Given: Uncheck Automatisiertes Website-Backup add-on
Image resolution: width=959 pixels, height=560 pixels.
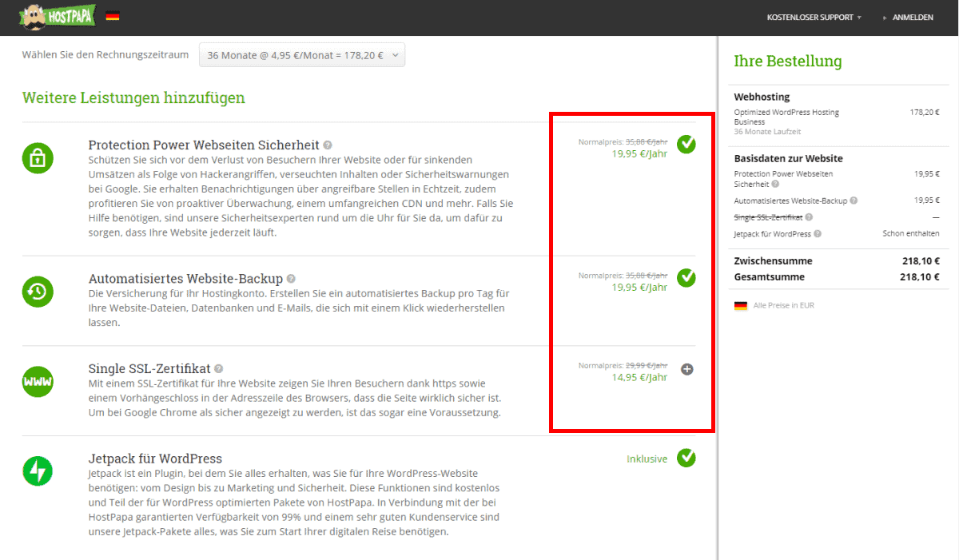Looking at the screenshot, I should (x=686, y=277).
